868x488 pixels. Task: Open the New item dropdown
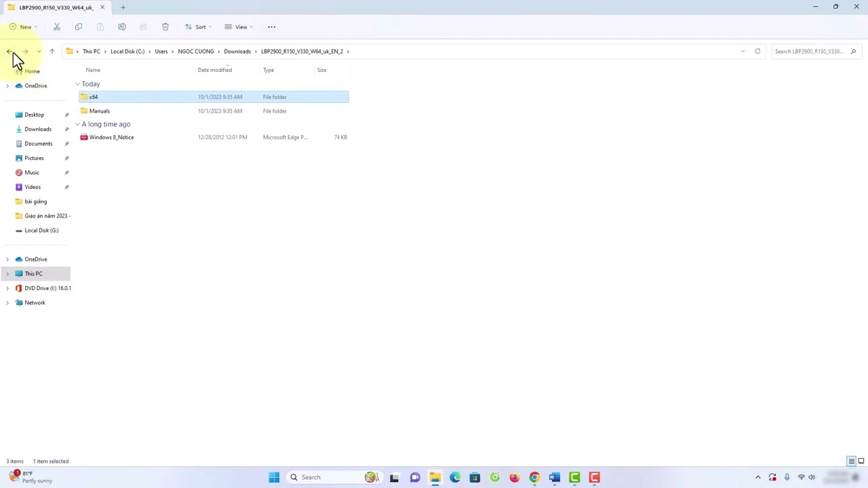pos(23,27)
